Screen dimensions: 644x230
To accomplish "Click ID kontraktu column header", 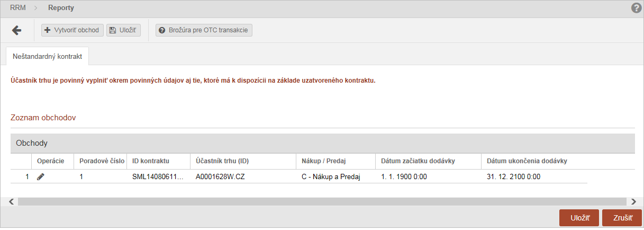I will tap(158, 161).
